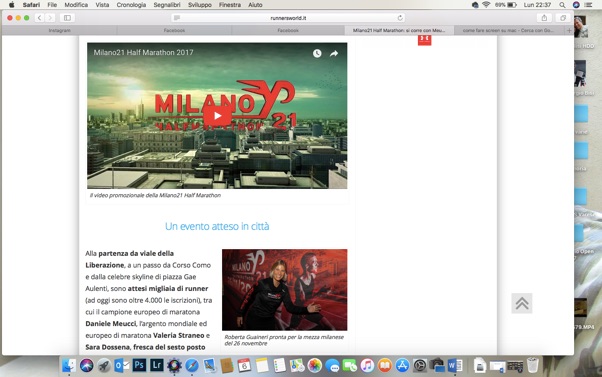Open the Safari Share button in toolbar
This screenshot has width=602, height=377.
[544, 18]
